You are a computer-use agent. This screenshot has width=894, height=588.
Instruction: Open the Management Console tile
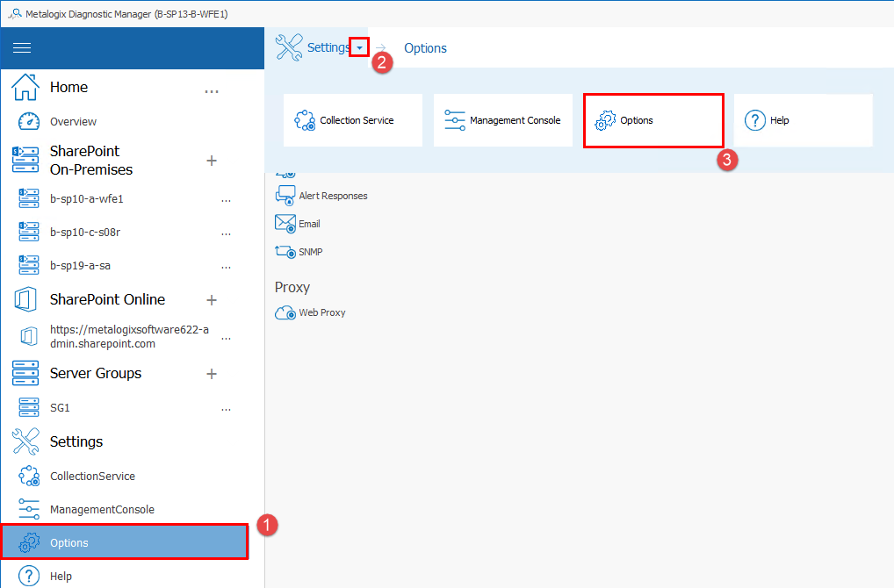(502, 120)
